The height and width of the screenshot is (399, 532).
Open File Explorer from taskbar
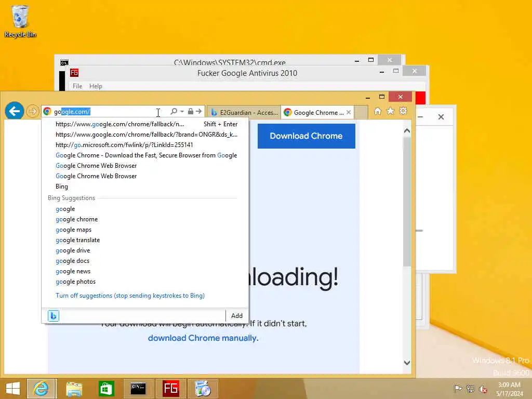(74, 389)
